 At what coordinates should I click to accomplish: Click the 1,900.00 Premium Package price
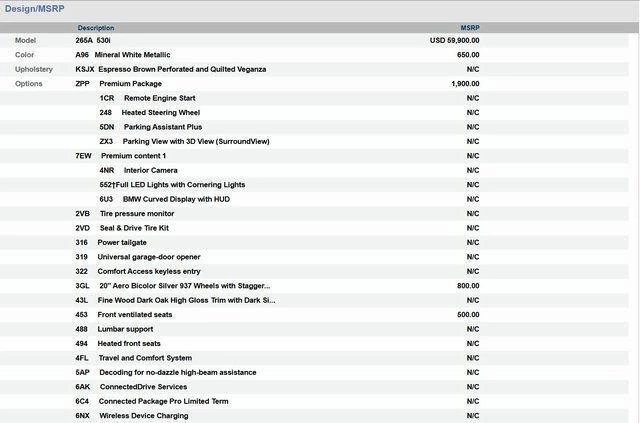pyautogui.click(x=465, y=84)
